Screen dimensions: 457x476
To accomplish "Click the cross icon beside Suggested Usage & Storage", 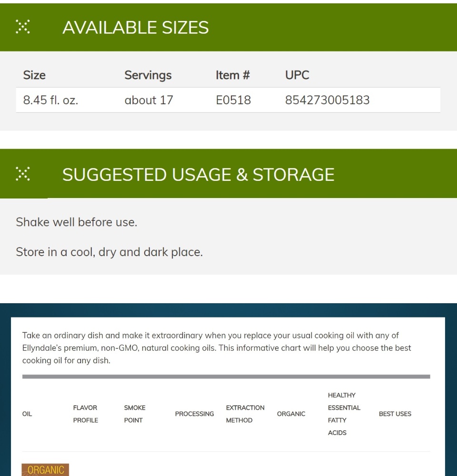I will point(22,174).
